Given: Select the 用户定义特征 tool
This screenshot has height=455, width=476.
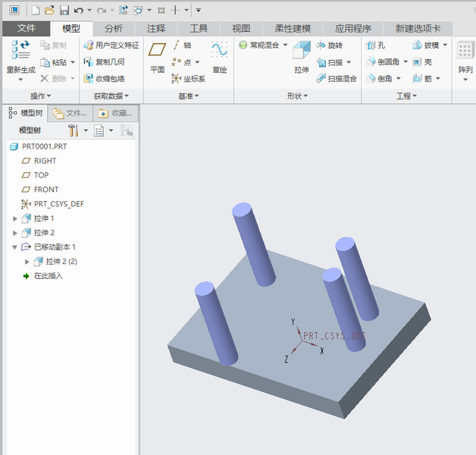Looking at the screenshot, I should [111, 45].
